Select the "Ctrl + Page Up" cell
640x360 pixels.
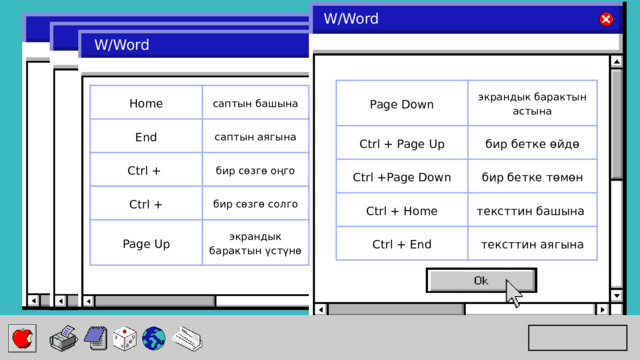402,143
